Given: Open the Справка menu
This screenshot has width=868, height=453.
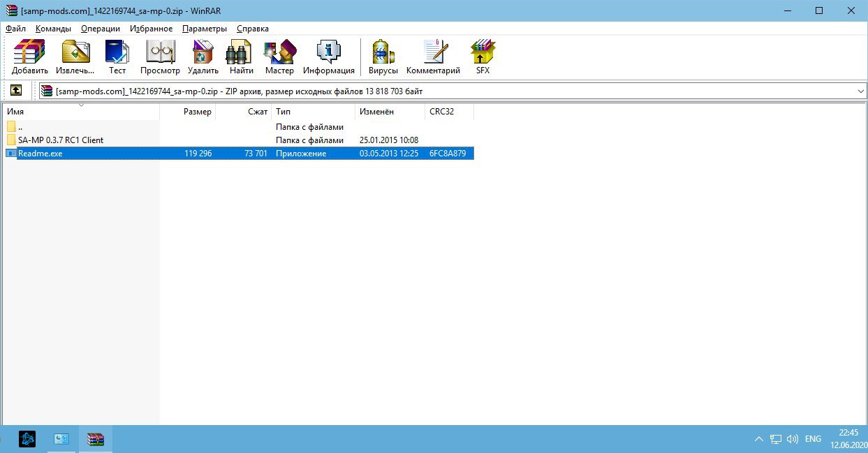Looking at the screenshot, I should coord(253,29).
